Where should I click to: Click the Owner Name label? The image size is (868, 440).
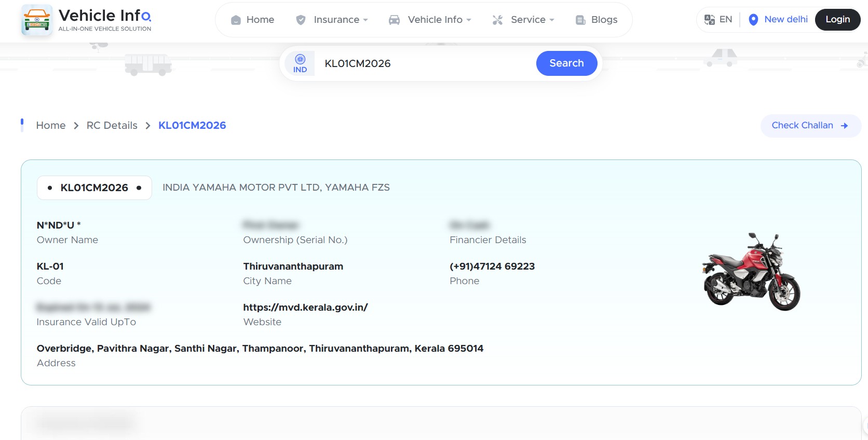[x=67, y=240]
